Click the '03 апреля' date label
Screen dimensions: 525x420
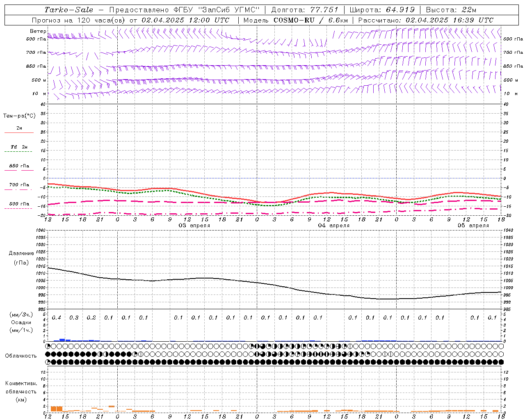194,226
